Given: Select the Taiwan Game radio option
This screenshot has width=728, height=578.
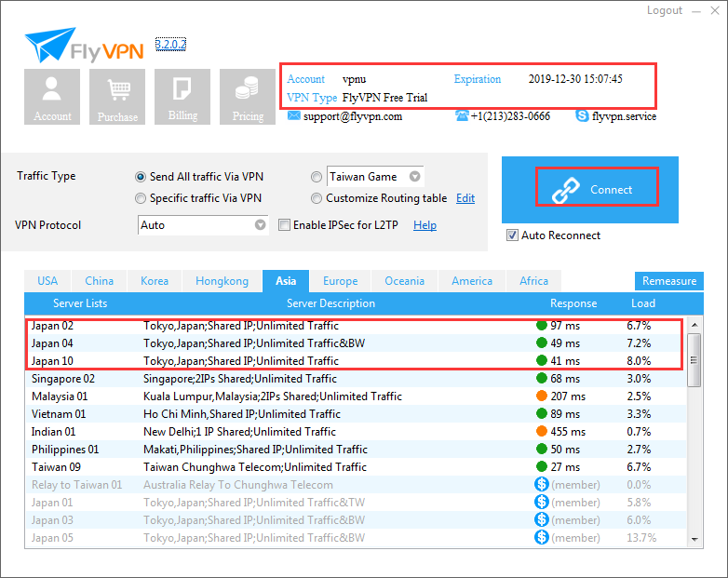Looking at the screenshot, I should pyautogui.click(x=317, y=177).
